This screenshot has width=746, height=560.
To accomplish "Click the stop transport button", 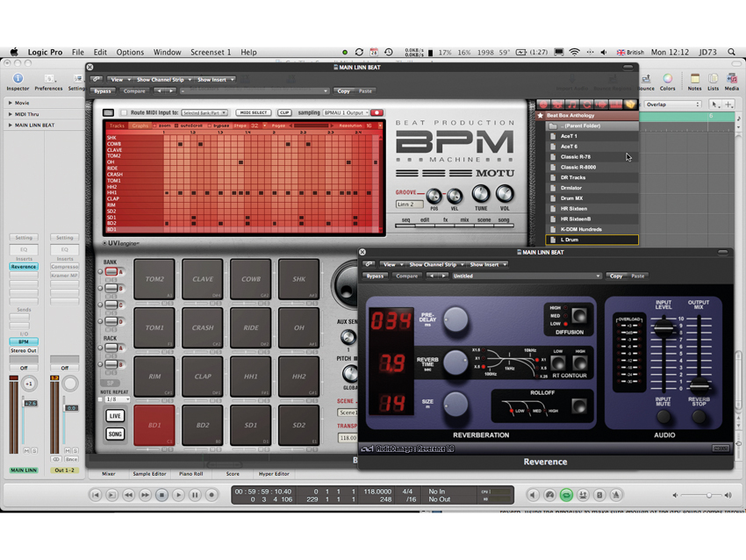I will pos(161,495).
